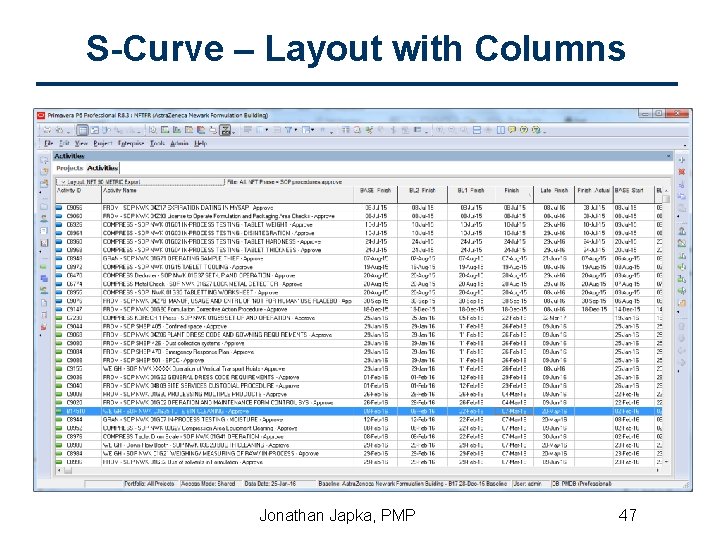Select row 'PLANT DRESS CODE AND GOWNING REQUIREMENTS'
Viewport: 720px width, 540px height.
(359, 335)
